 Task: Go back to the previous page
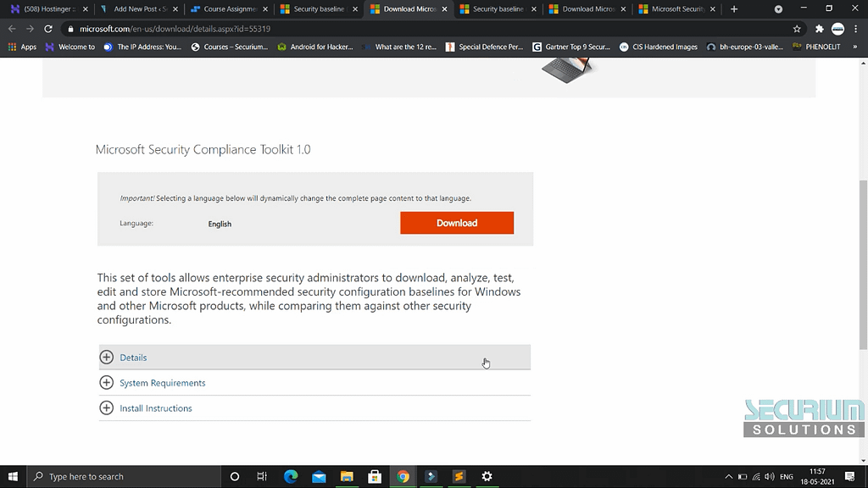(12, 29)
